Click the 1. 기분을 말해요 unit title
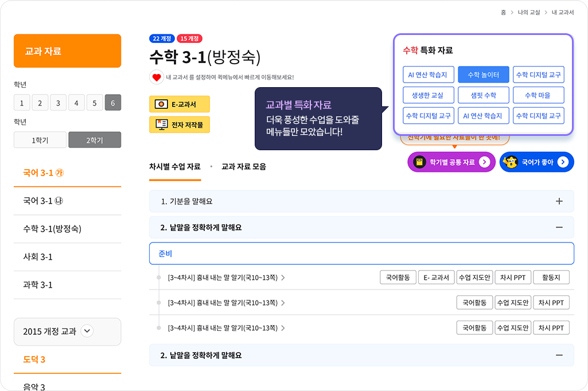The width and height of the screenshot is (588, 391). tap(186, 201)
